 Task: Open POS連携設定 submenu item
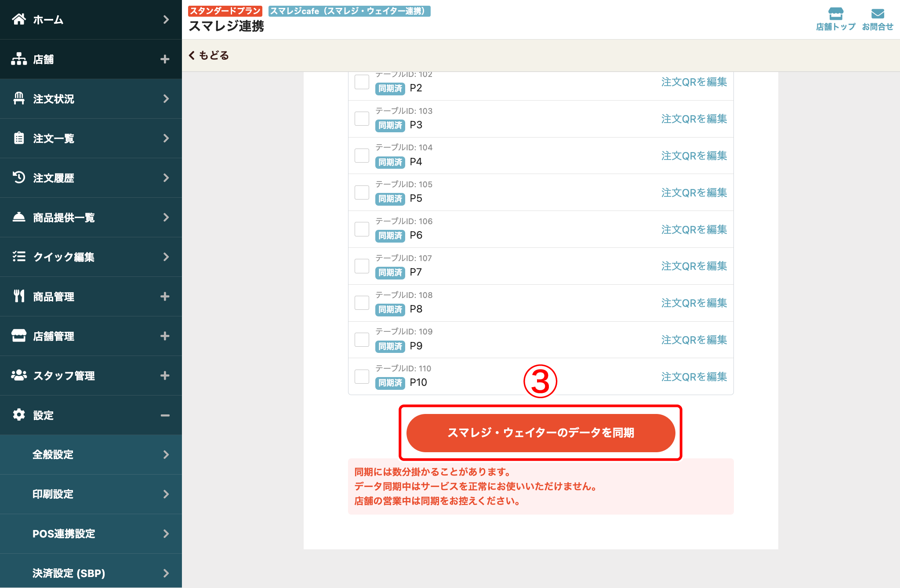(91, 534)
